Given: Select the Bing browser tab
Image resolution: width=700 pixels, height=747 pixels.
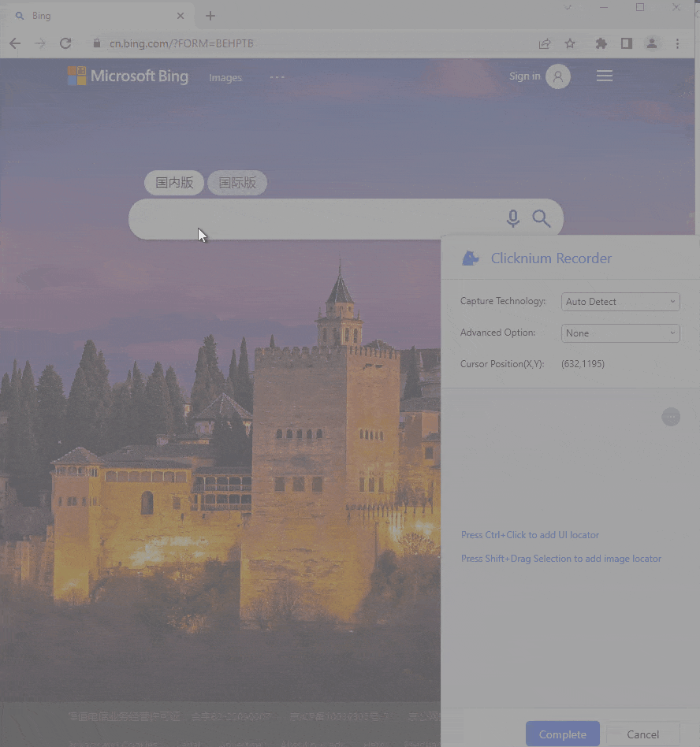Looking at the screenshot, I should (95, 16).
